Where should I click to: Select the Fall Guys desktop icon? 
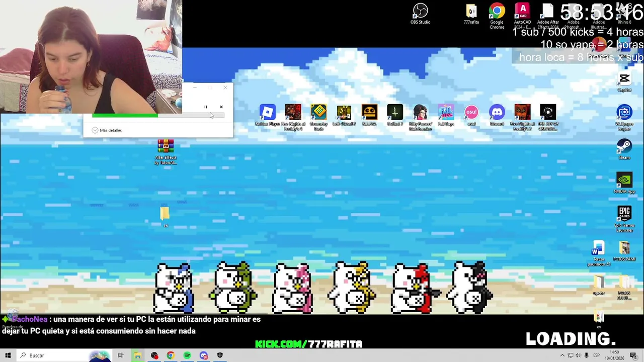click(x=446, y=115)
